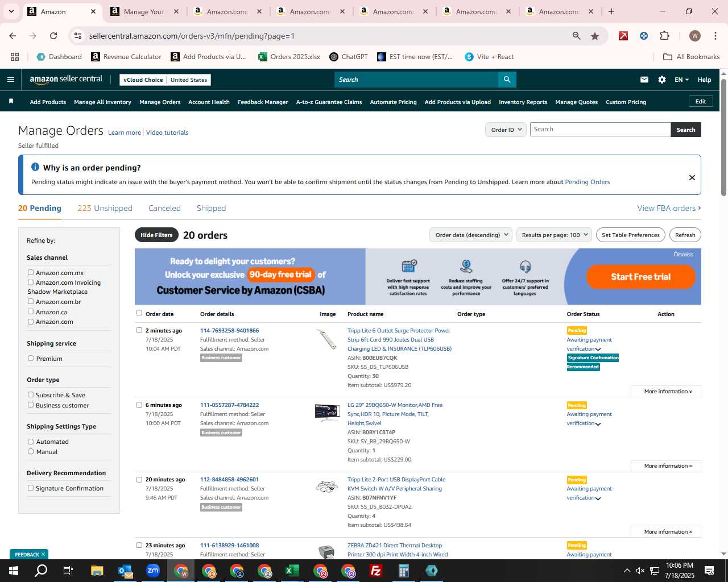Click the bookmark flag icon in navigation bar
This screenshot has height=582, width=728.
[x=11, y=101]
